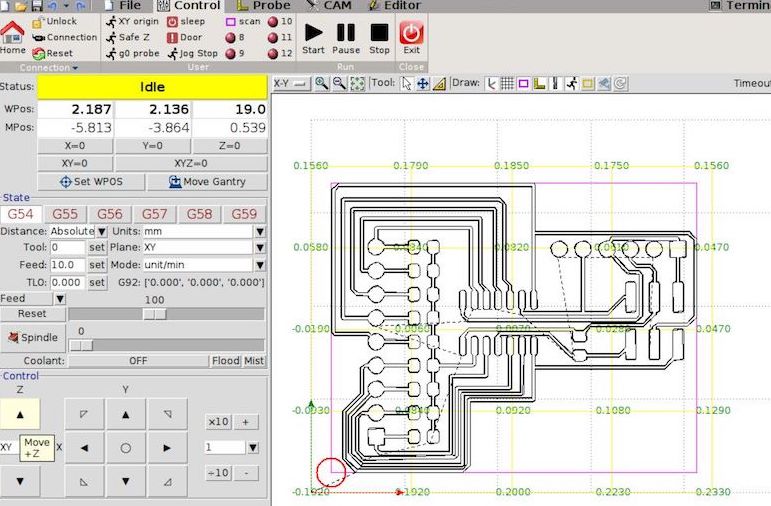
Task: Click the Jog Stop user button
Action: (192, 53)
